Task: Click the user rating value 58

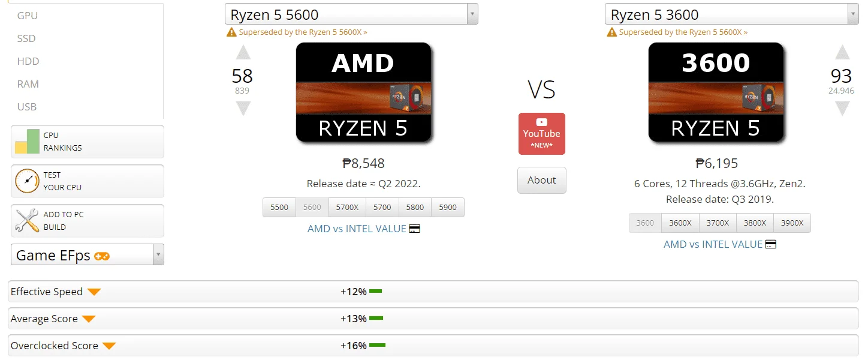Action: 242,76
